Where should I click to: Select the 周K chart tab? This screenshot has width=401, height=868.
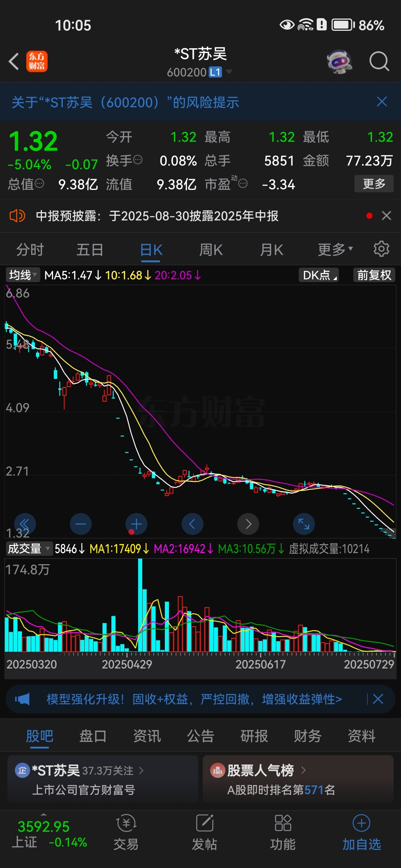(211, 250)
